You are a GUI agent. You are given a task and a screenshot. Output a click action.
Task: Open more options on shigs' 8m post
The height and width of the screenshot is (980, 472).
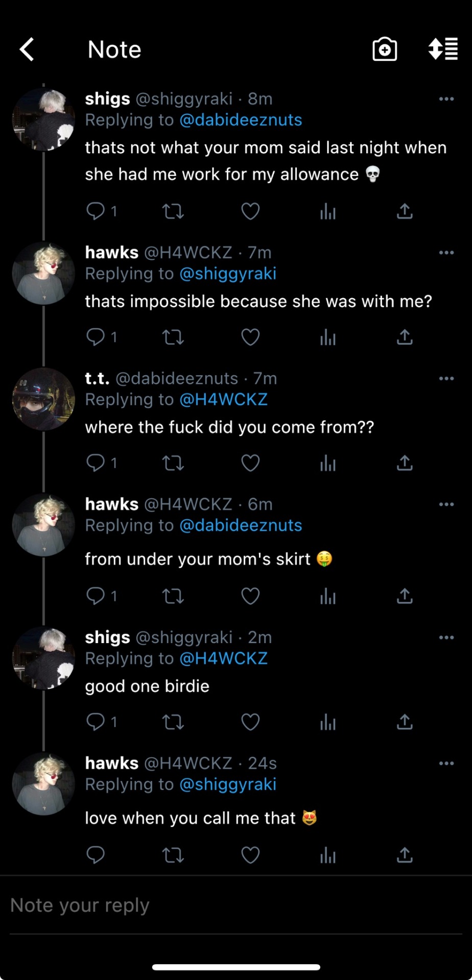[446, 99]
